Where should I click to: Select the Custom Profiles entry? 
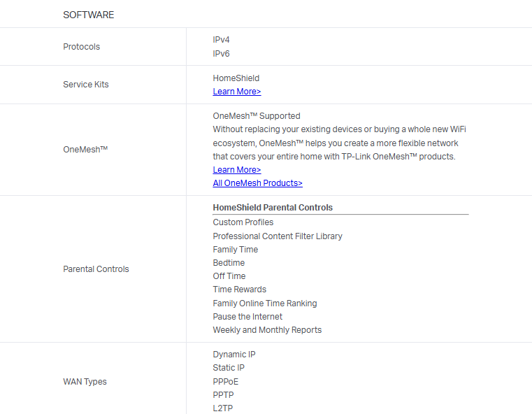coord(243,222)
